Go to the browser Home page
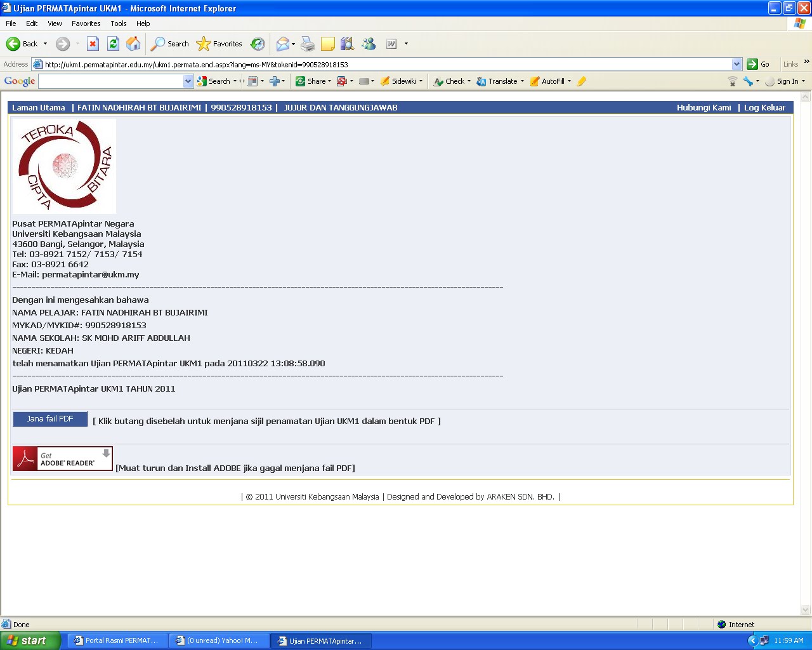The height and width of the screenshot is (650, 812). pyautogui.click(x=133, y=44)
